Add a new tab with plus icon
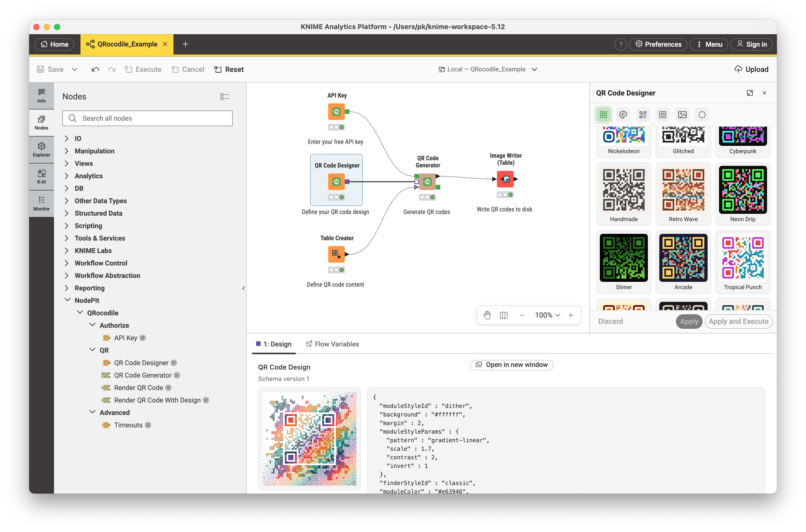 pos(185,44)
